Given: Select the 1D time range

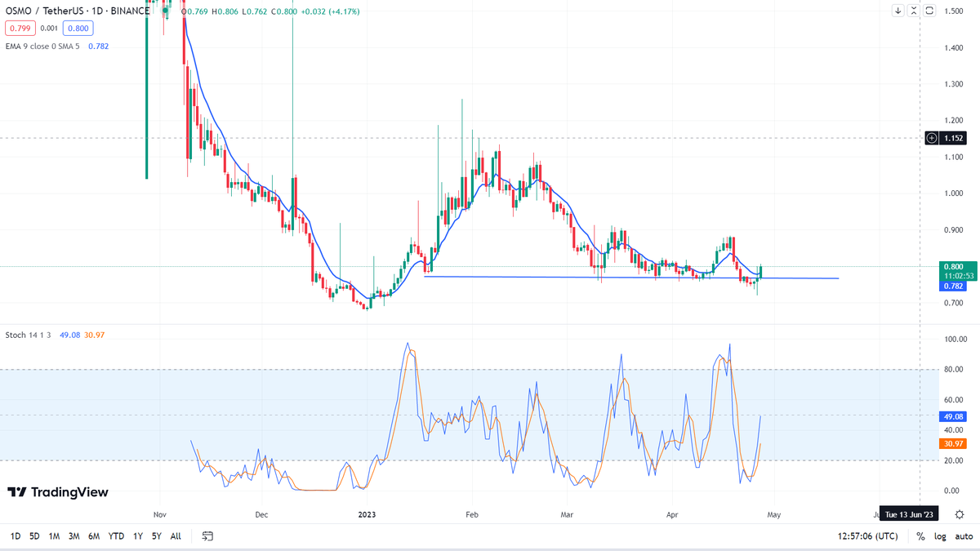Looking at the screenshot, I should click(16, 536).
